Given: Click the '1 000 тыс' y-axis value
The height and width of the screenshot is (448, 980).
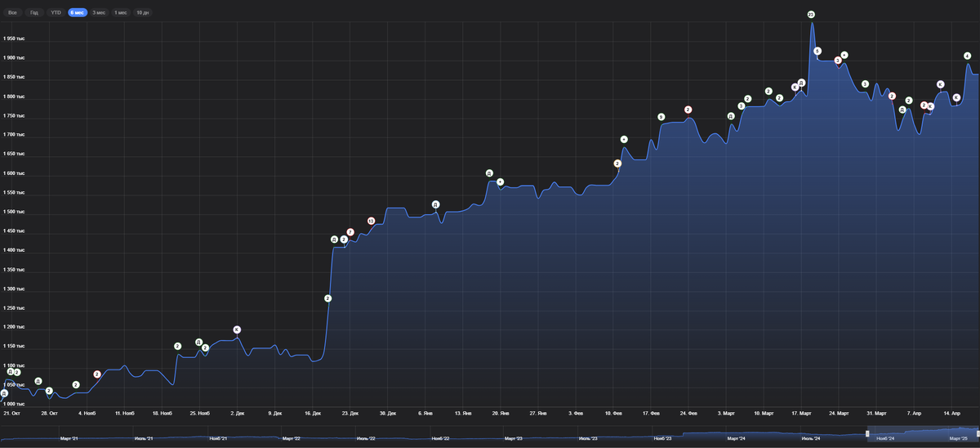Looking at the screenshot, I should pos(13,404).
